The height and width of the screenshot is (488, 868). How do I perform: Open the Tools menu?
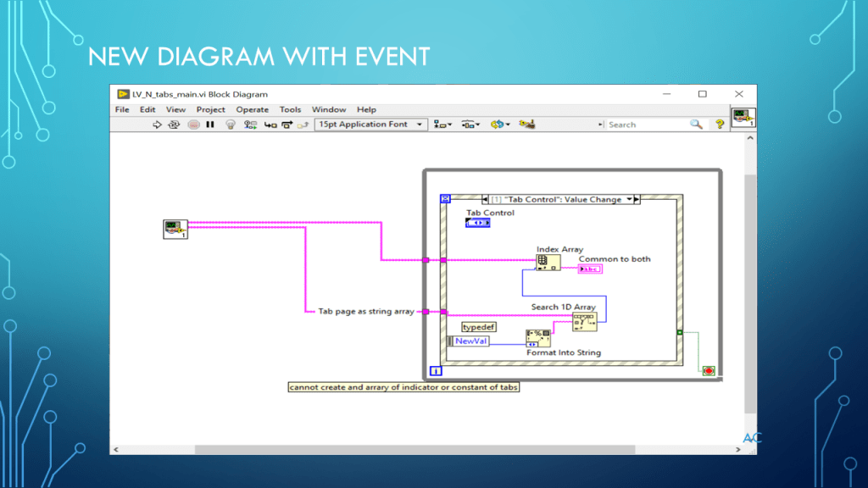tap(290, 109)
